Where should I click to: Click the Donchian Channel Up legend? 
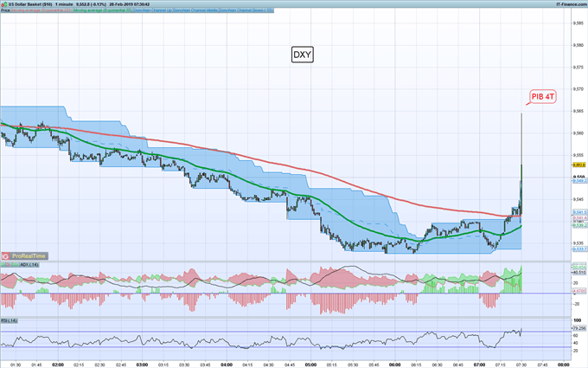[153, 10]
